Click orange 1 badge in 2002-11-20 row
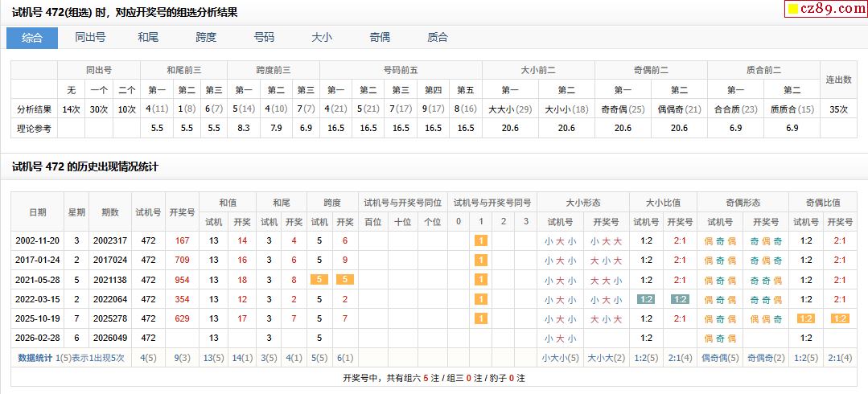This screenshot has height=394, width=868. coord(481,240)
